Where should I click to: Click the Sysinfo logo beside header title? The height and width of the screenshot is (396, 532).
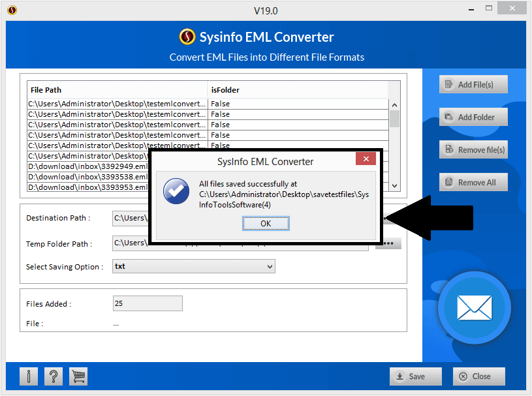tap(187, 37)
